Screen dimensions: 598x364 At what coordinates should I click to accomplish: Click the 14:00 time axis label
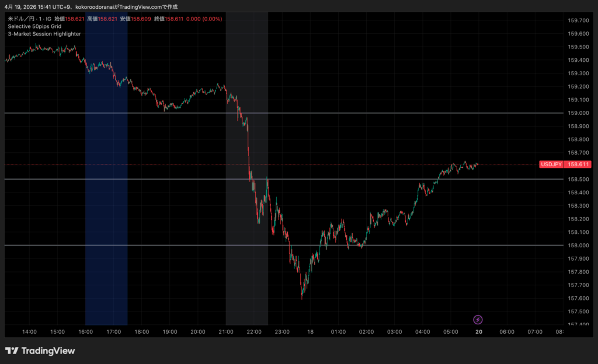click(x=29, y=331)
